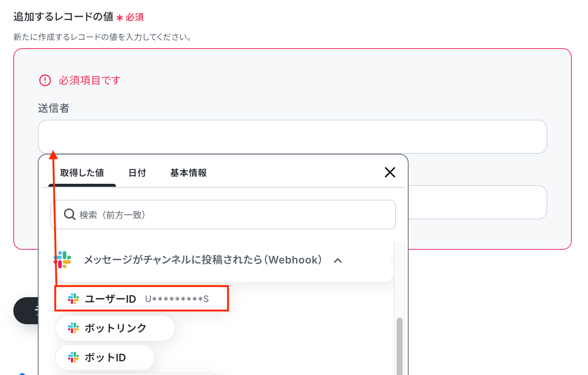The image size is (588, 375).
Task: Focus the 送信者 input field
Action: pyautogui.click(x=293, y=137)
